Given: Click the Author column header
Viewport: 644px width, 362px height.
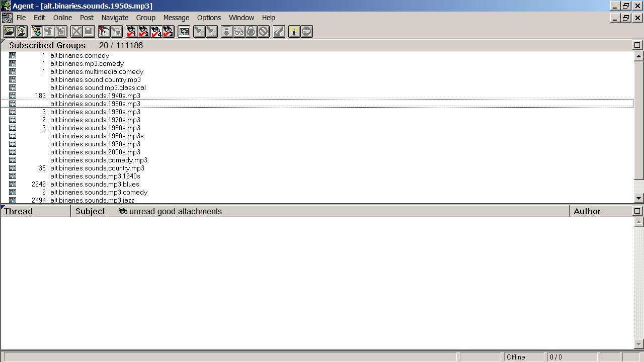Looking at the screenshot, I should coord(587,211).
